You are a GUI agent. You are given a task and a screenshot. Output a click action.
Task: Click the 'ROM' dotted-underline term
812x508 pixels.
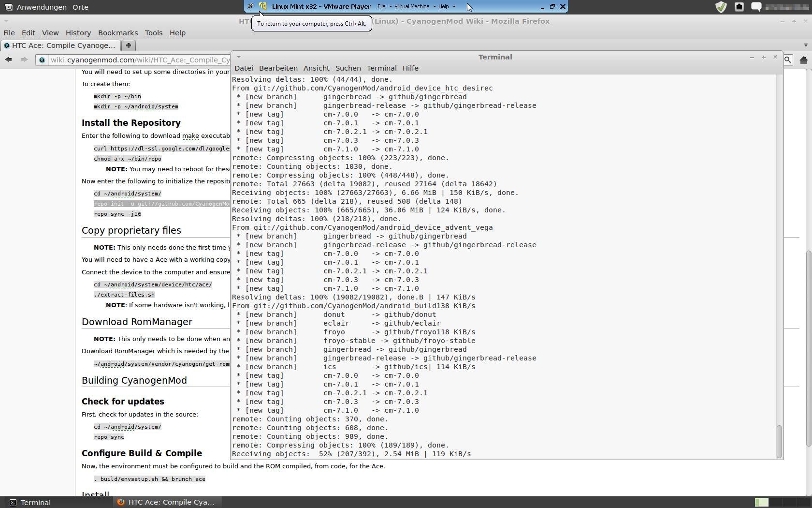[273, 466]
